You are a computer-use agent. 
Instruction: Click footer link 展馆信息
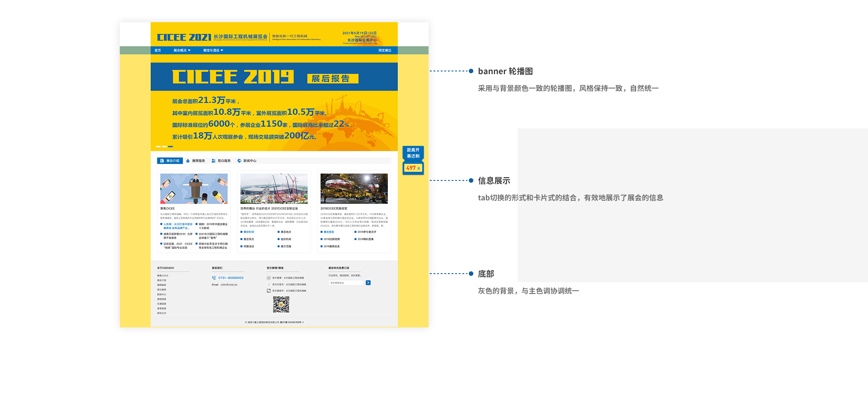click(162, 299)
